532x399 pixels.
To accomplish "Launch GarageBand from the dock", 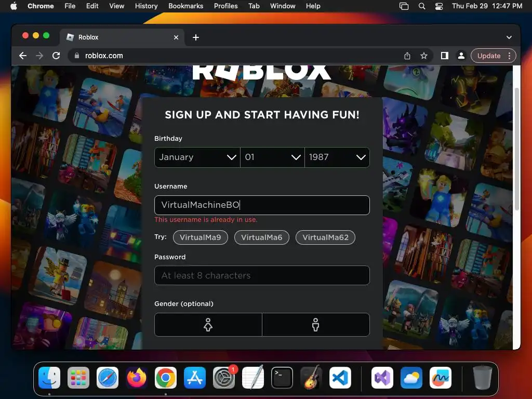I will click(x=311, y=378).
